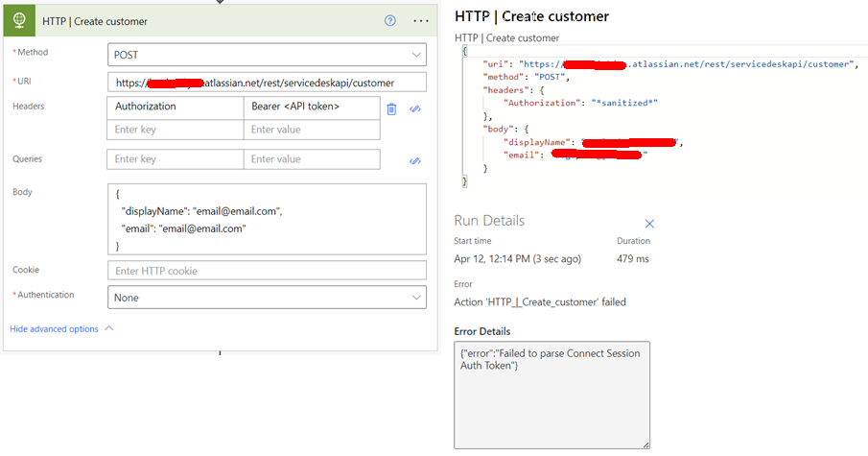Click the HTTP globe action icon

(19, 21)
